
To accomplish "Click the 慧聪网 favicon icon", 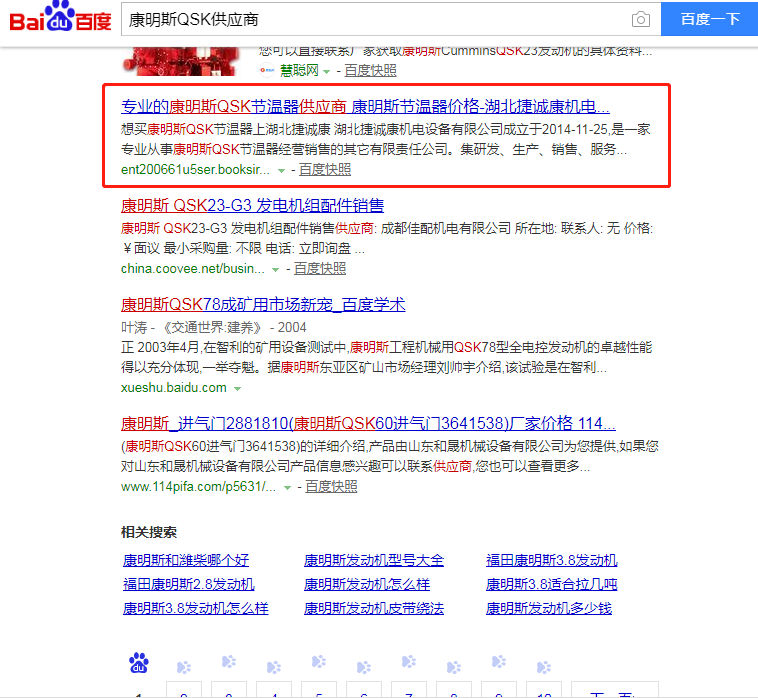I will click(267, 71).
